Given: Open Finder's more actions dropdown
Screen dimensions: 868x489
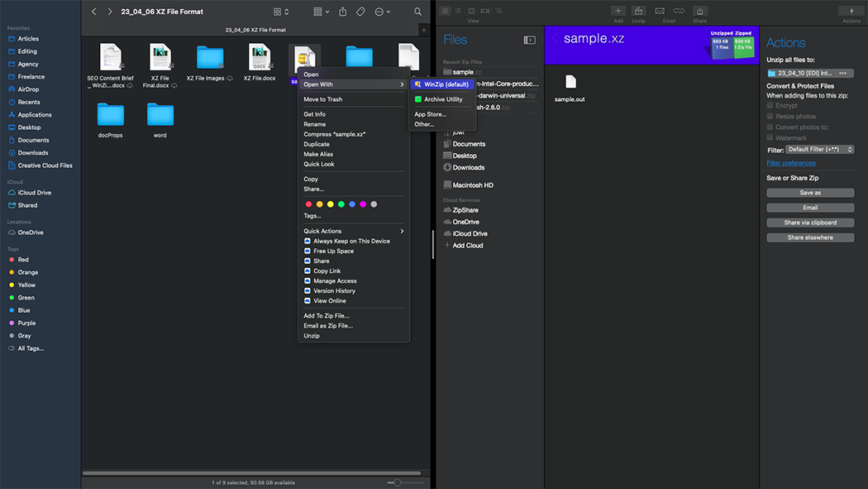Looking at the screenshot, I should (383, 12).
